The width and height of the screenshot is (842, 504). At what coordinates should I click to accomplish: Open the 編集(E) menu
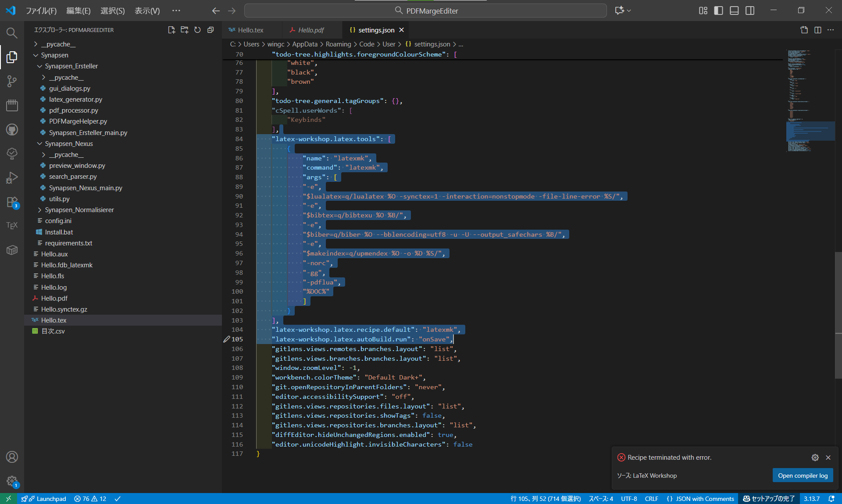(x=78, y=11)
